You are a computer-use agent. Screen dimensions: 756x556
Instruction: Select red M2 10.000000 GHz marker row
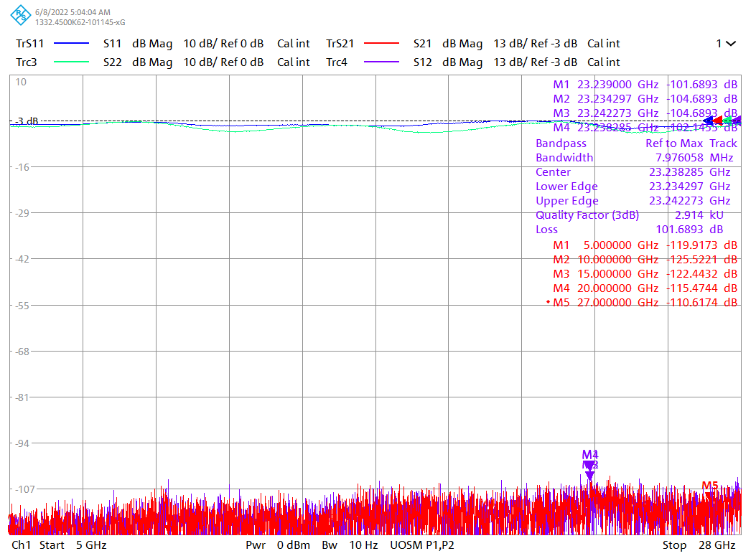[645, 260]
